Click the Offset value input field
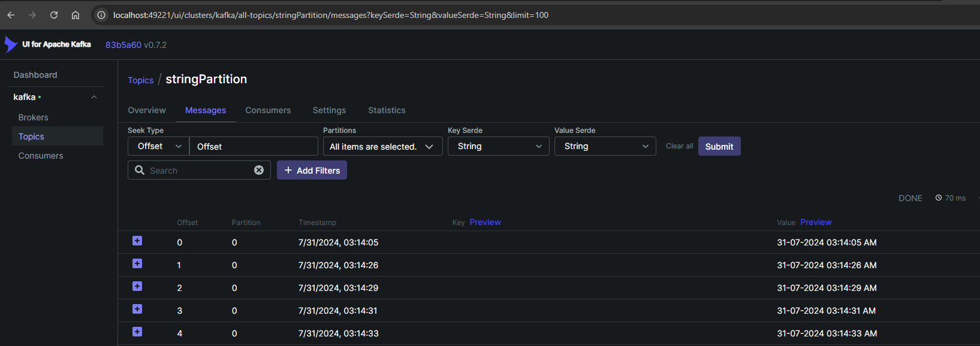Viewport: 980px width, 346px height. [254, 147]
